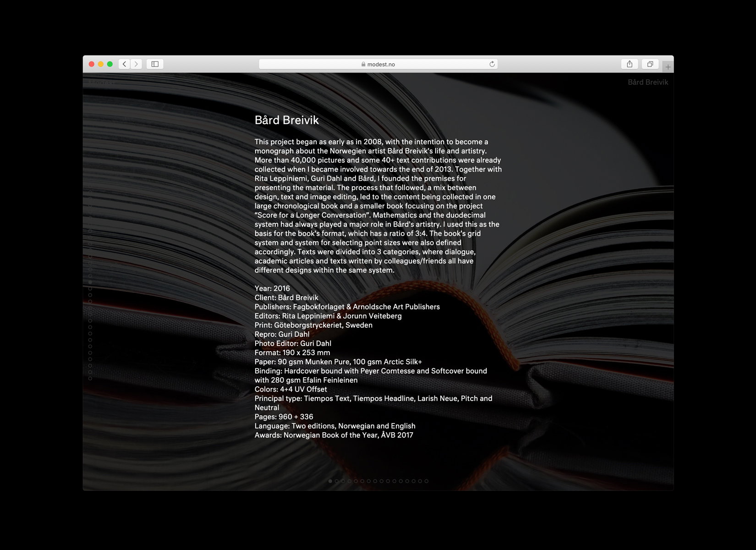
Task: Click 'Print: Göteborgstryckeriet, Sweden'
Action: [313, 325]
